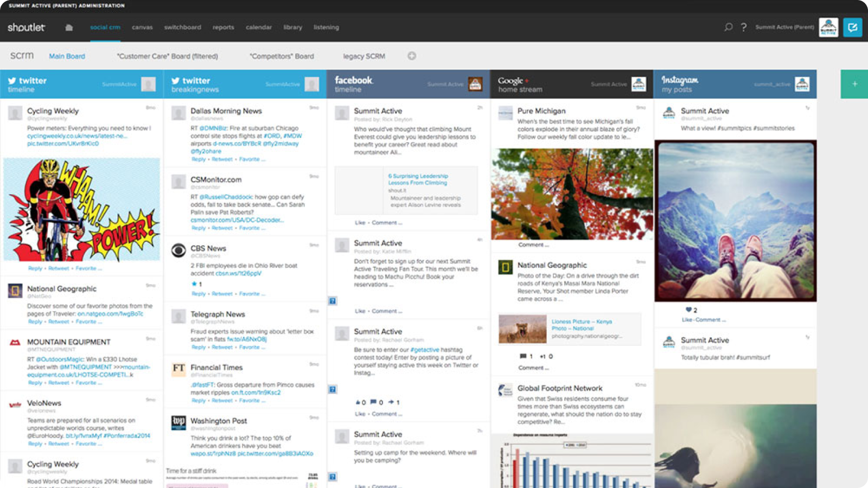
Task: Click the blue compose post icon
Action: point(852,27)
